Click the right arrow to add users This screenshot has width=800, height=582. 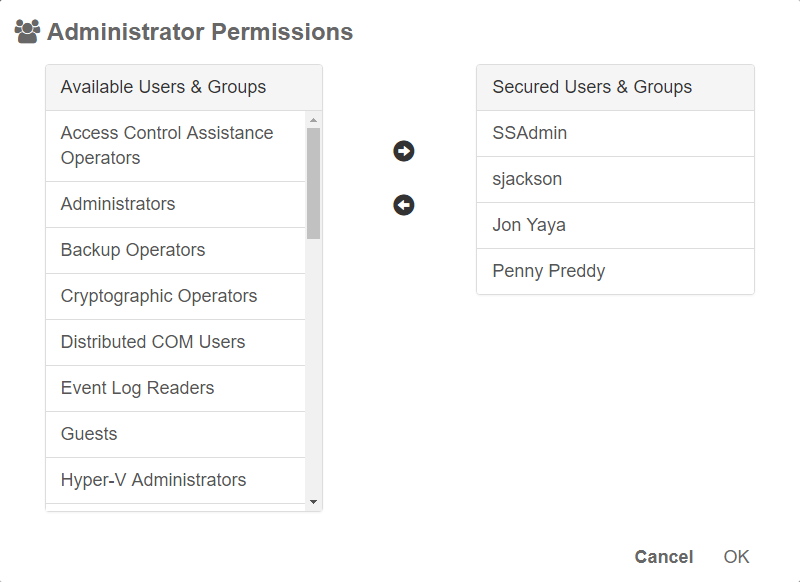[x=401, y=150]
